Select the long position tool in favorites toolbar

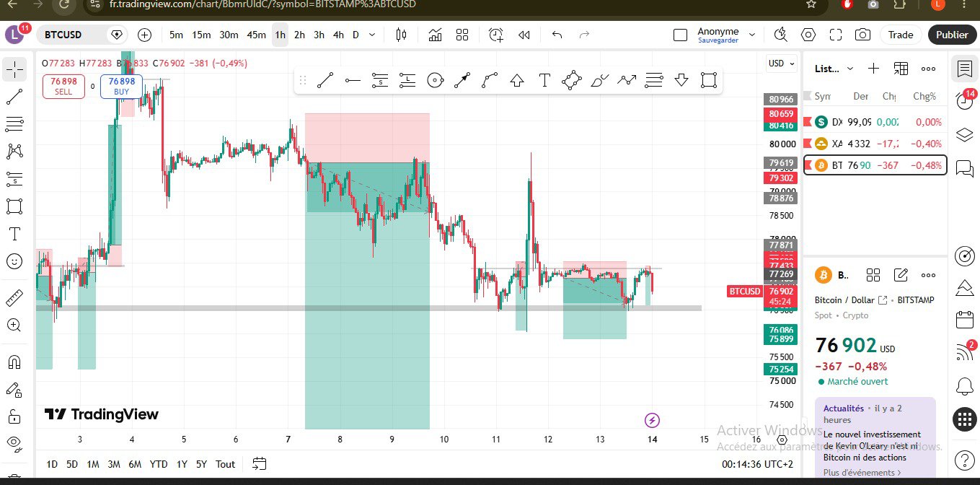click(407, 80)
